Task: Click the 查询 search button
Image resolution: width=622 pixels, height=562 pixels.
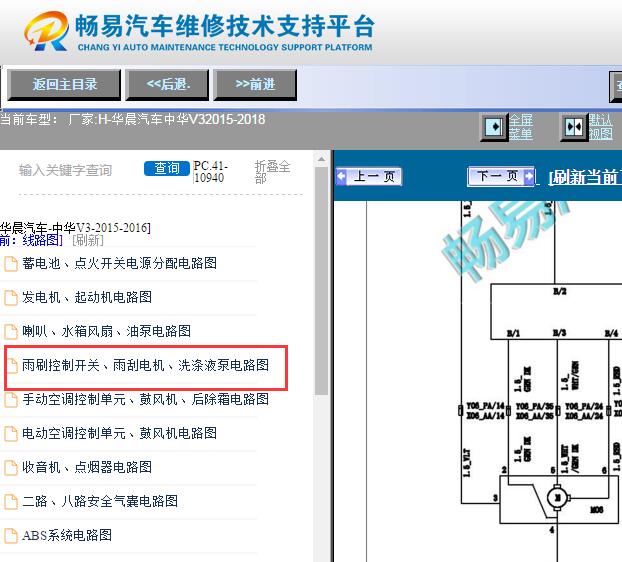Action: point(167,168)
